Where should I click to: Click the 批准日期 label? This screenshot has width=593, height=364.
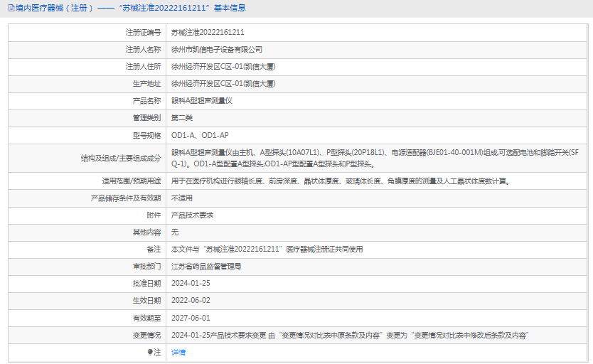(146, 284)
